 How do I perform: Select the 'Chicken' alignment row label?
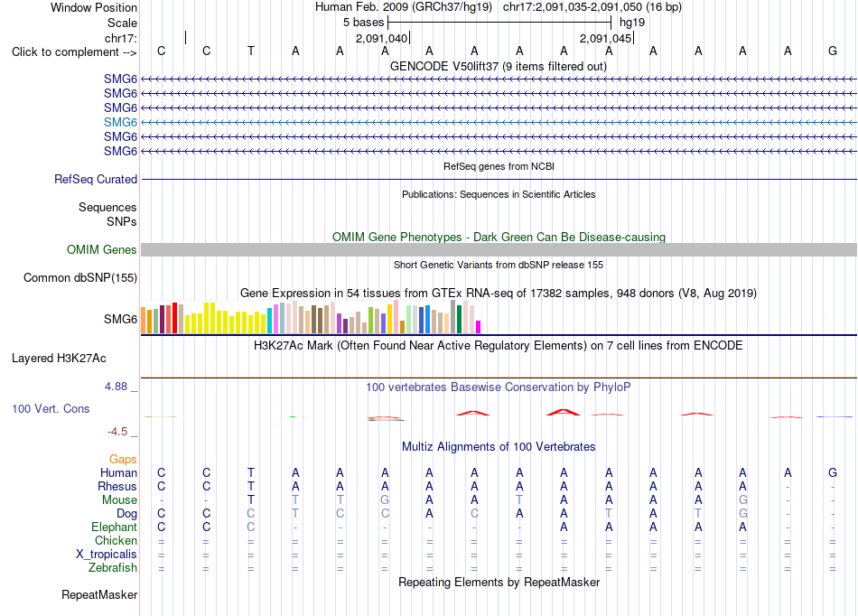click(116, 540)
